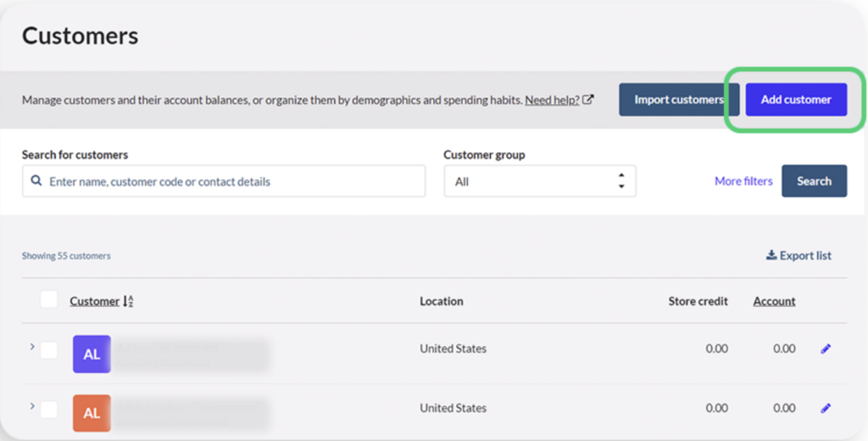Image resolution: width=868 pixels, height=441 pixels.
Task: Click the Showing 55 customers text
Action: coord(66,255)
